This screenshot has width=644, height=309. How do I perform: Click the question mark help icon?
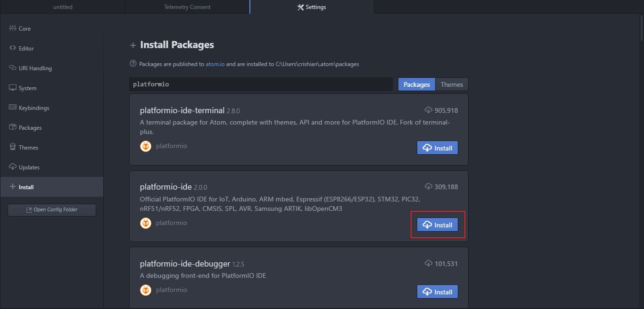point(133,64)
